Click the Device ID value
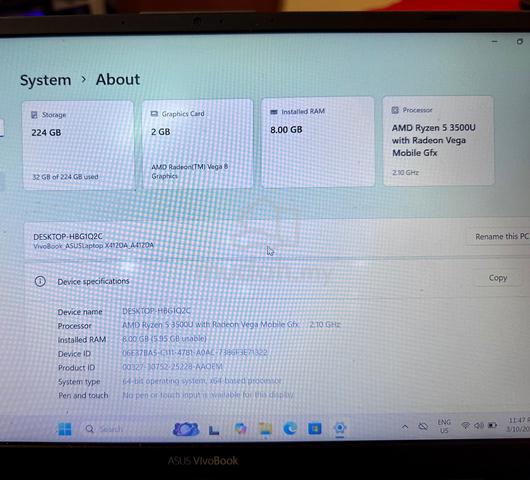The image size is (530, 480). pyautogui.click(x=195, y=353)
